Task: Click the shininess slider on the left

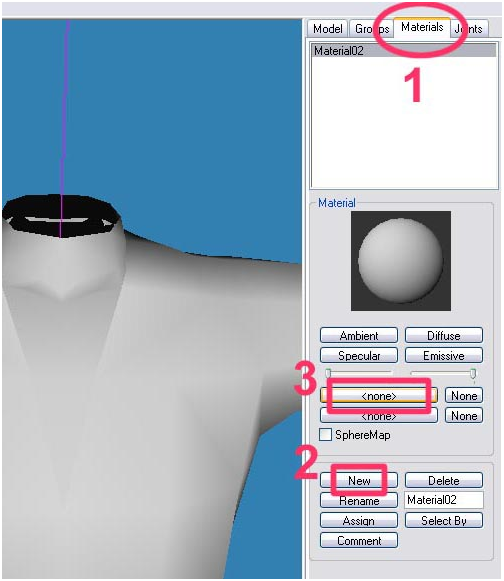Action: [x=359, y=373]
